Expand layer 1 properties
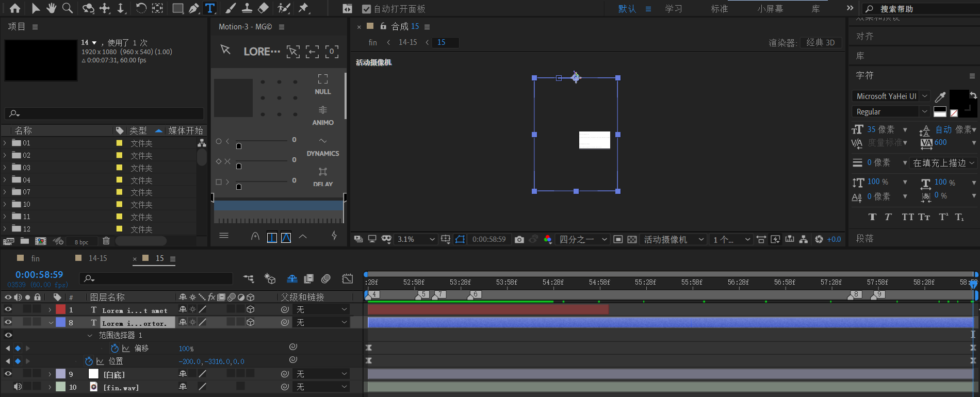The image size is (980, 397). click(x=50, y=310)
